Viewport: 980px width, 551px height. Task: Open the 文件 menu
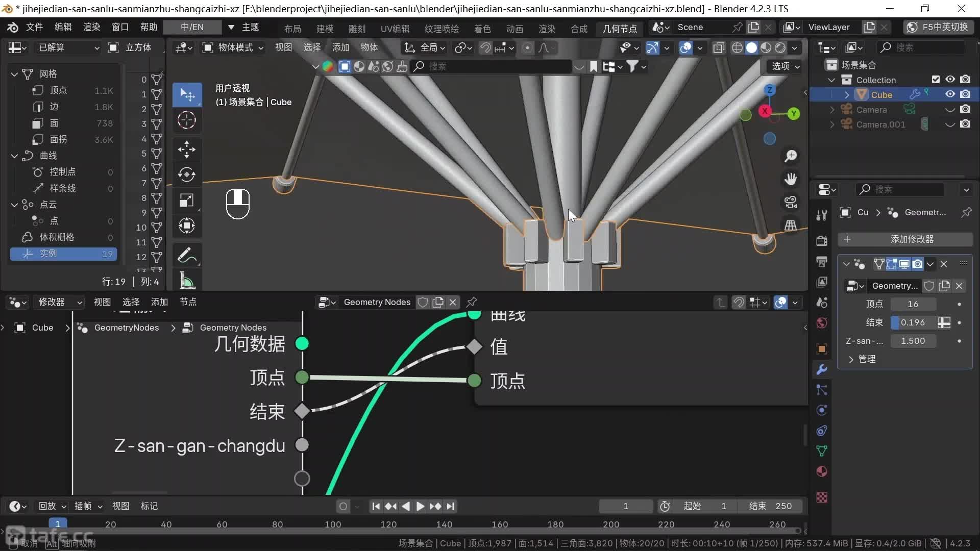34,27
